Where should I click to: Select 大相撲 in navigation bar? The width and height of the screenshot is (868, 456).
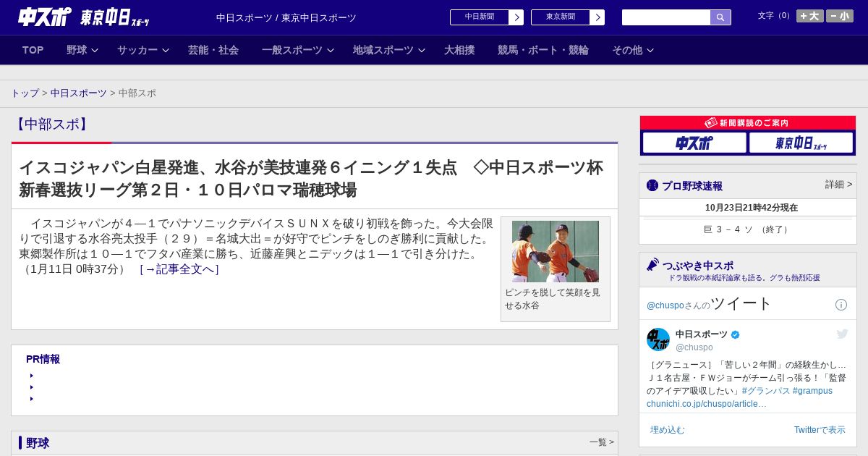pyautogui.click(x=459, y=50)
